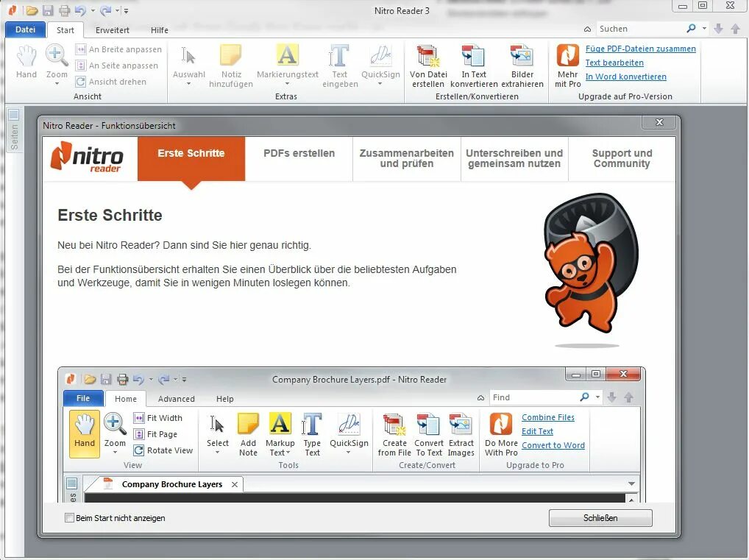Click the Text bearbeiten link
Image resolution: width=749 pixels, height=560 pixels.
pos(614,63)
